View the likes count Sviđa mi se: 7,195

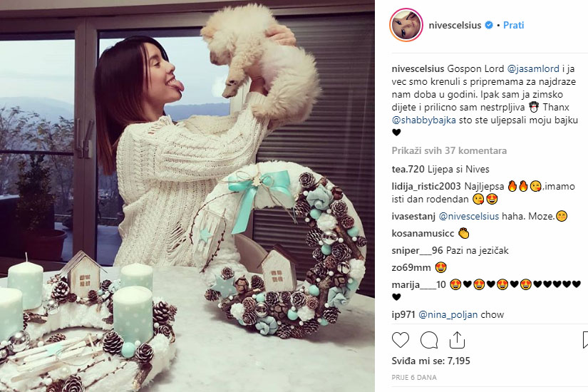tap(431, 361)
